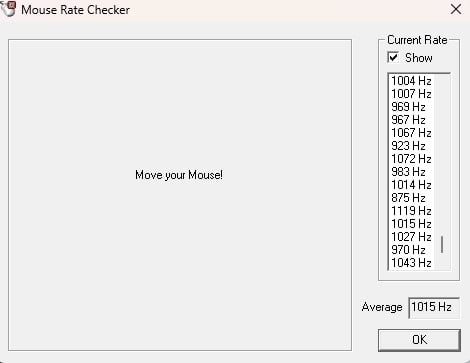Select the 983 Hz list entry
This screenshot has width=470, height=363.
(408, 172)
